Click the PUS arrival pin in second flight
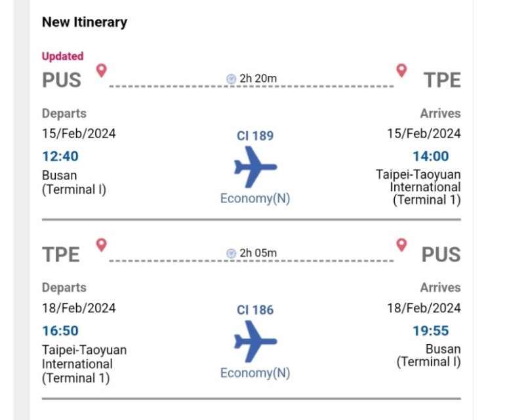 click(x=401, y=245)
